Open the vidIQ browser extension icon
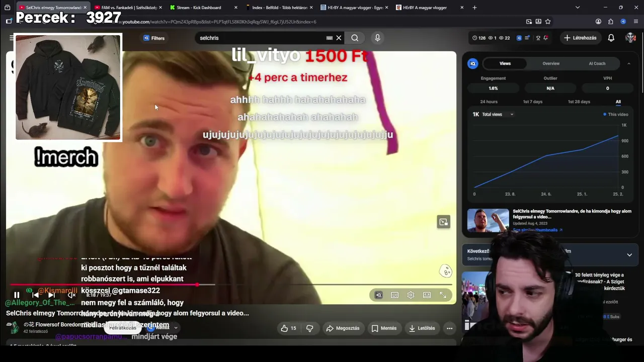Screen dimensions: 644x362 point(623,22)
